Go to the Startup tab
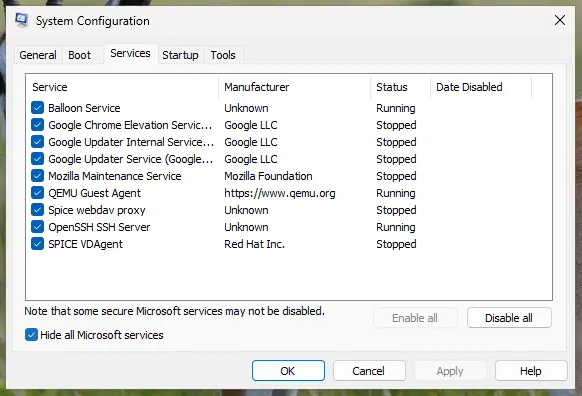 pyautogui.click(x=180, y=55)
